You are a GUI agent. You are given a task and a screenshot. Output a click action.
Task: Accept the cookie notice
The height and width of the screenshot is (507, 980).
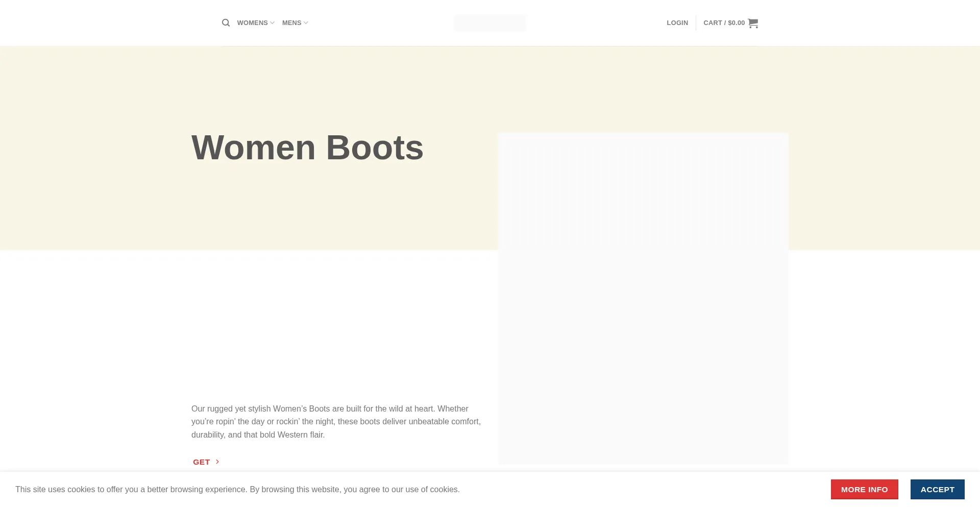(x=937, y=489)
